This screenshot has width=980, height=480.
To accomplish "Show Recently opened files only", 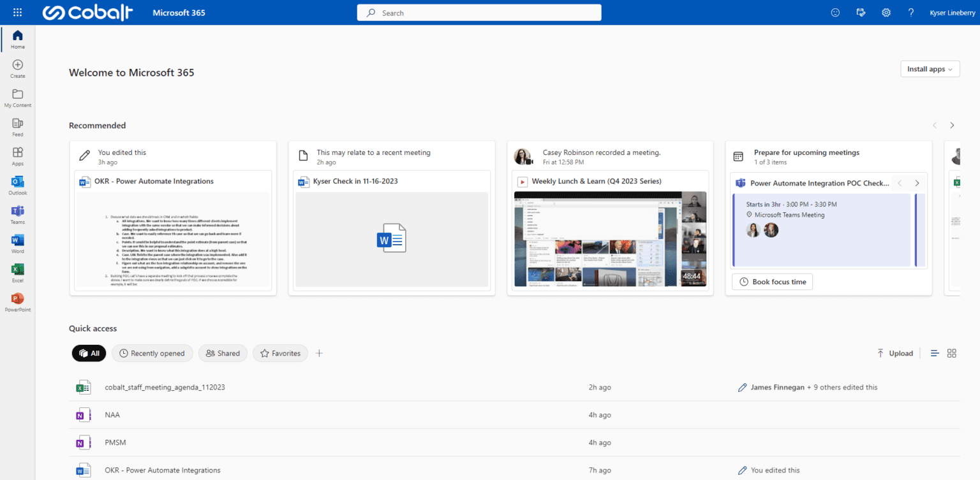I will pos(152,353).
